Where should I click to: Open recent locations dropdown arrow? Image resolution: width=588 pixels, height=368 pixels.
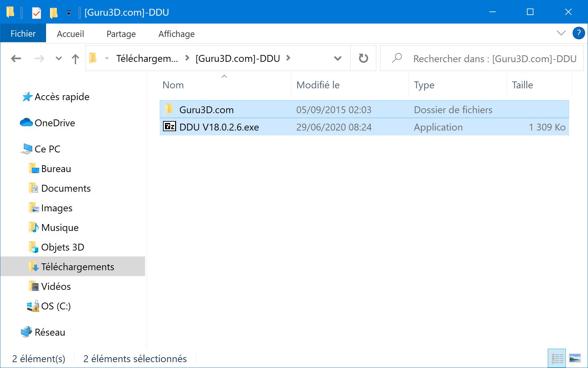(x=59, y=59)
